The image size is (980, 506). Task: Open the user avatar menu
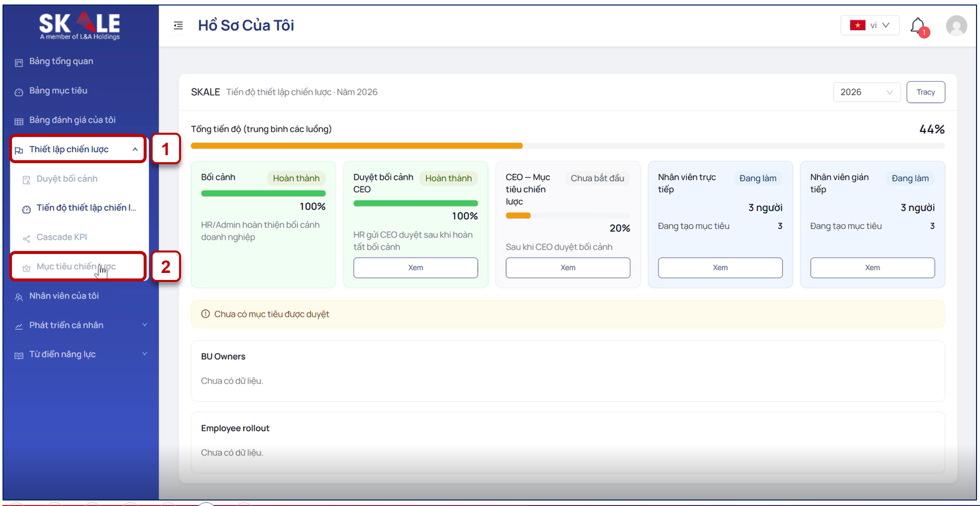pyautogui.click(x=956, y=25)
